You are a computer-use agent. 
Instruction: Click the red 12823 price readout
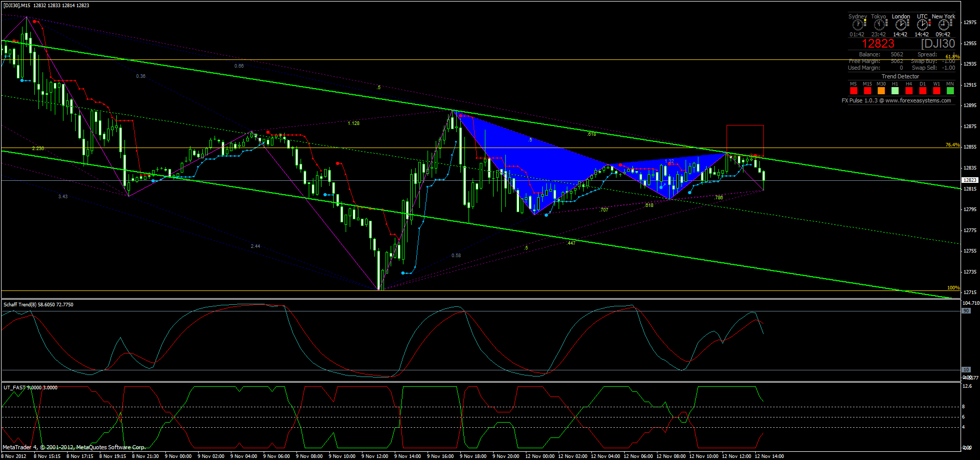(x=878, y=44)
